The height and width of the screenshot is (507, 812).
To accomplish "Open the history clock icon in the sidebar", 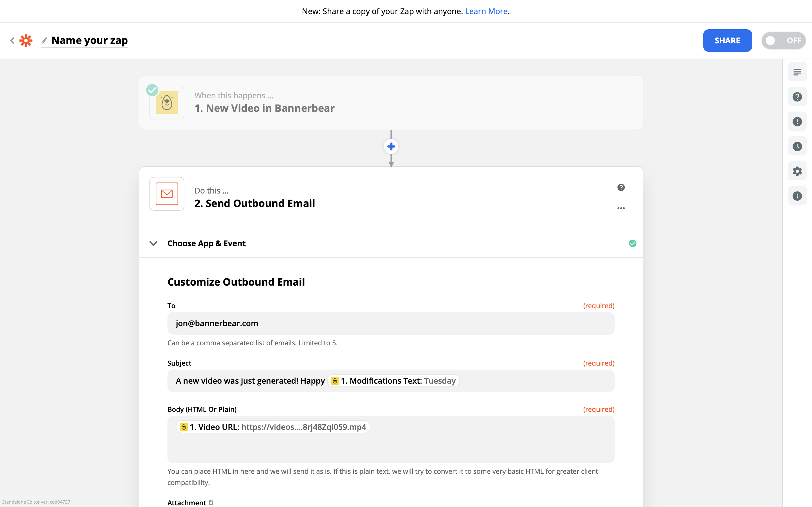I will click(x=797, y=146).
